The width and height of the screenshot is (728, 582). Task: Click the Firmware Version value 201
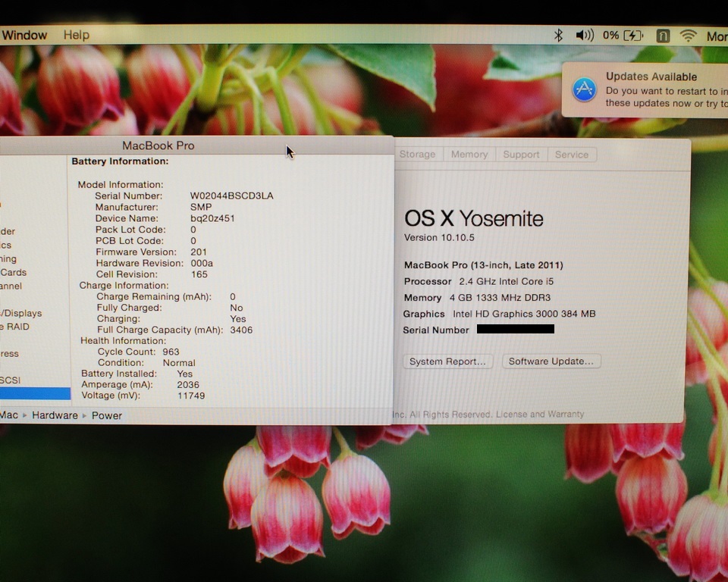(x=199, y=252)
